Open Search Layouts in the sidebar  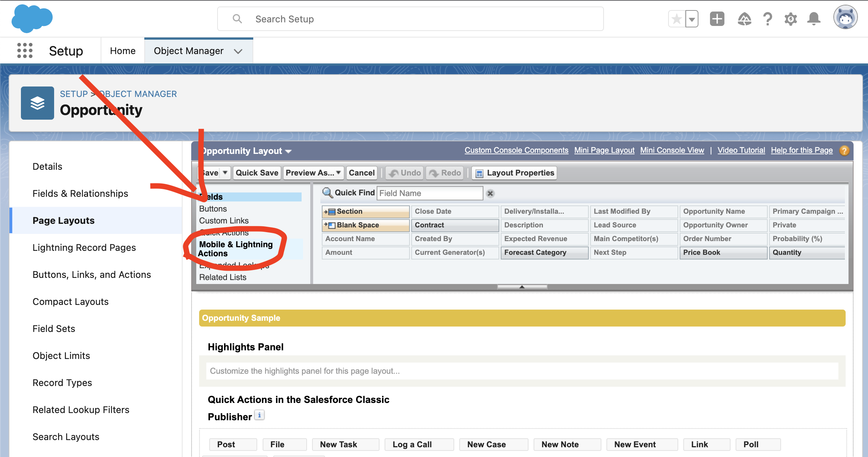pyautogui.click(x=66, y=437)
